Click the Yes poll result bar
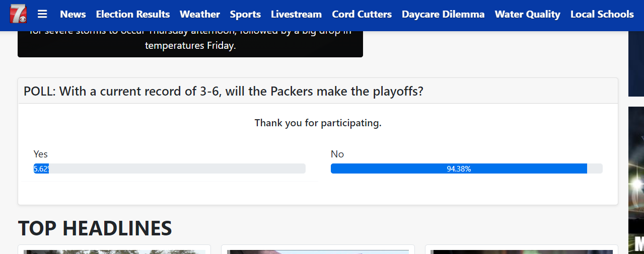Screen dimensions: 644x254 170,168
